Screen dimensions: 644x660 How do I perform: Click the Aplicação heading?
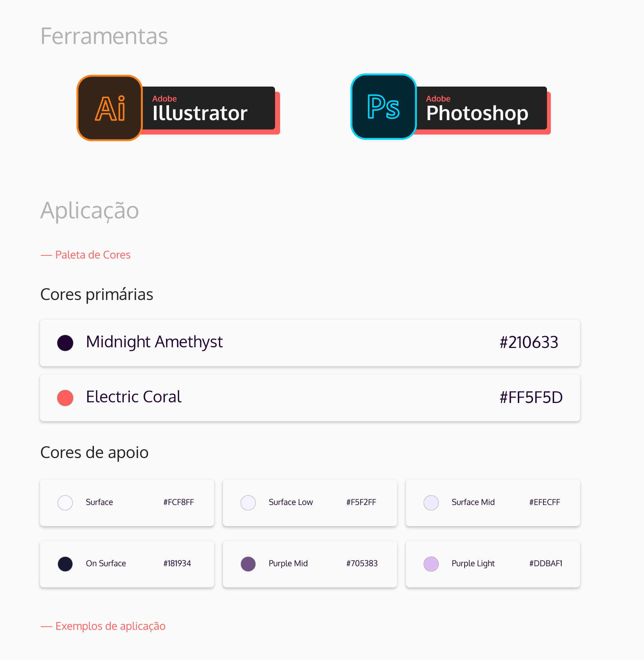pos(90,211)
